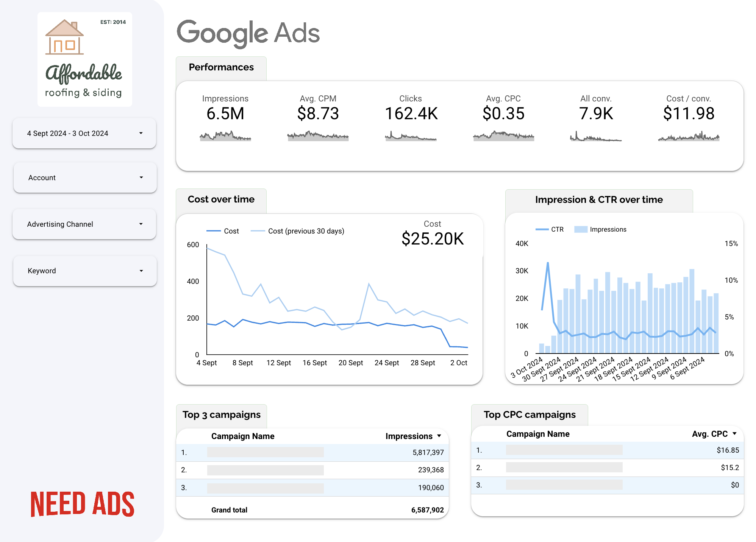Click the Cost / conv. sparkline
This screenshot has width=756, height=542.
coord(689,136)
